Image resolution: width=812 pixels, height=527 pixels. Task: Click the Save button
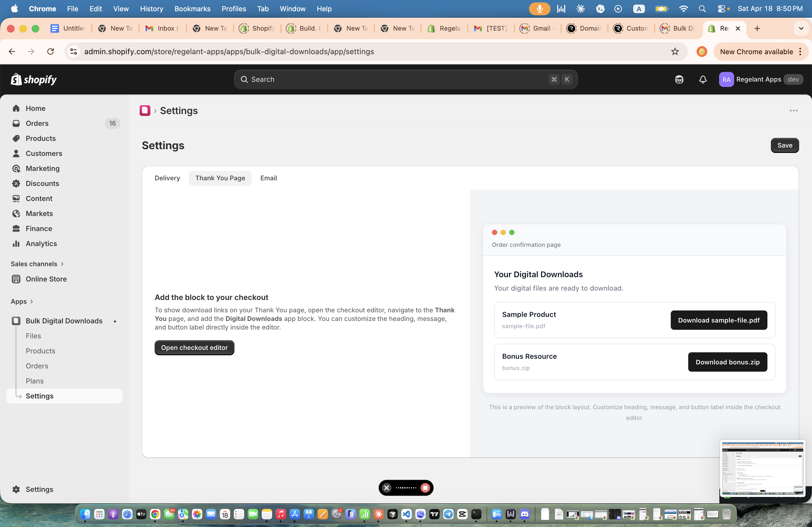785,145
